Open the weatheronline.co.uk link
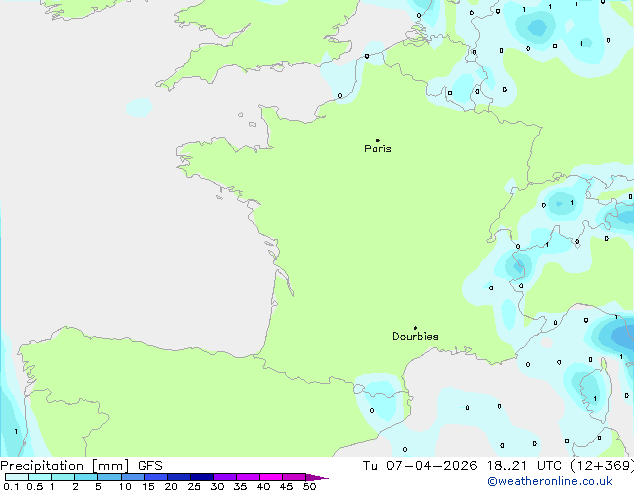 pos(550,481)
